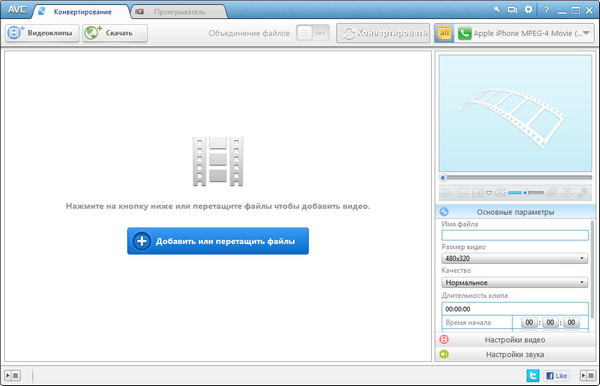Click the film strip preview thumbnail
Screen dimensions: 600x386
coord(515,113)
